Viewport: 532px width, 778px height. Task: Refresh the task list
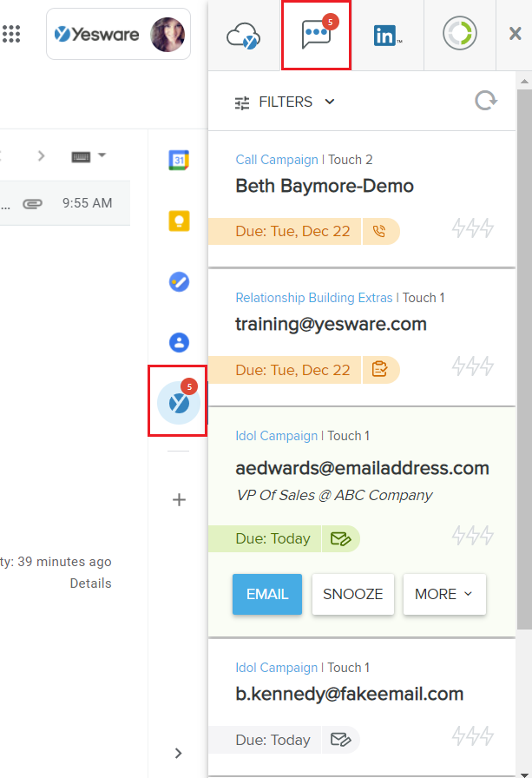point(486,102)
